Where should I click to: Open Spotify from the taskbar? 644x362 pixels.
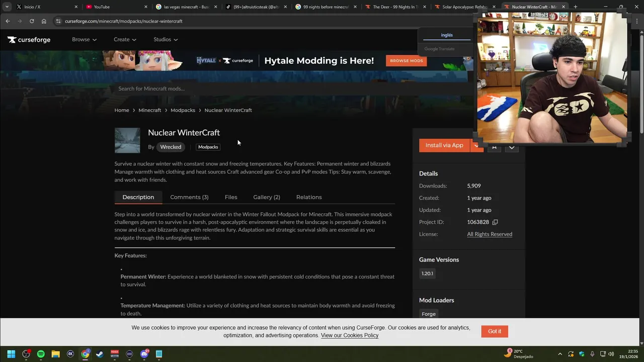click(x=41, y=354)
